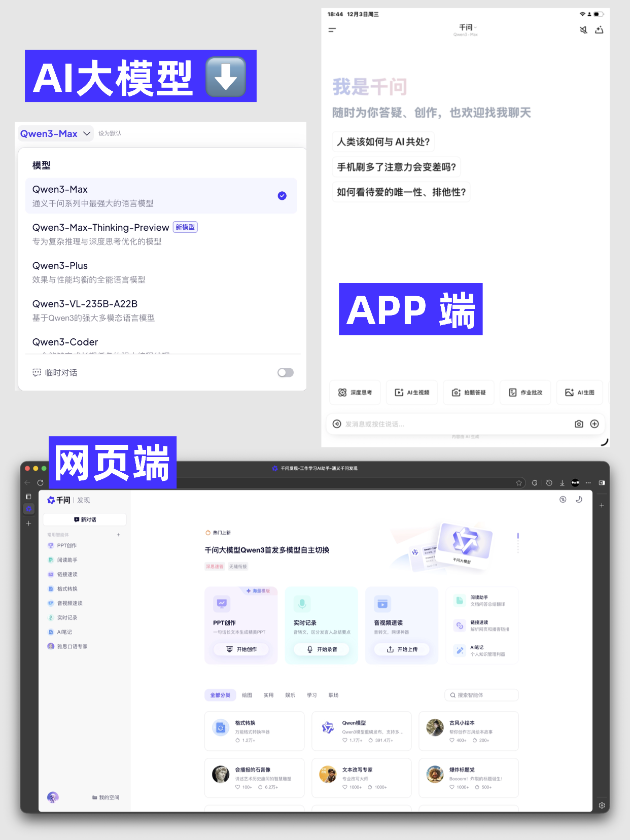Image resolution: width=630 pixels, height=840 pixels.
Task: Select the Qwen3-Max model option
Action: tap(161, 196)
